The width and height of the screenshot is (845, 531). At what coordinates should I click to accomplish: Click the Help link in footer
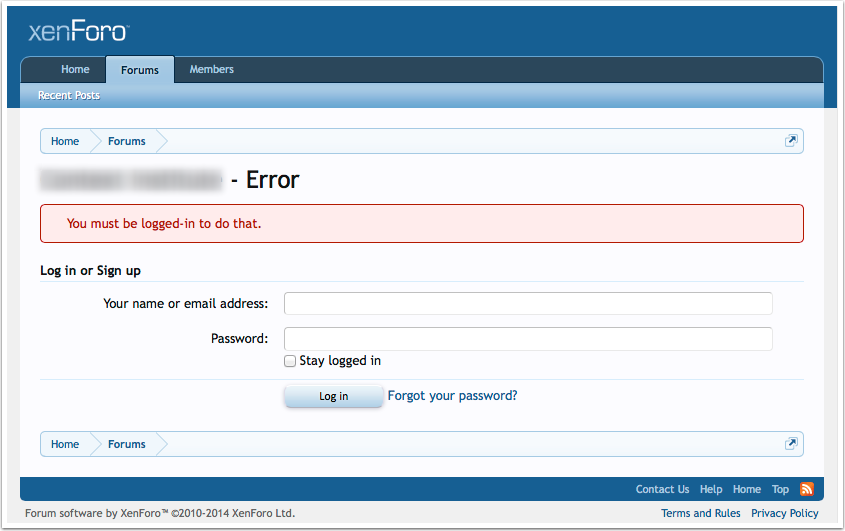click(x=711, y=489)
